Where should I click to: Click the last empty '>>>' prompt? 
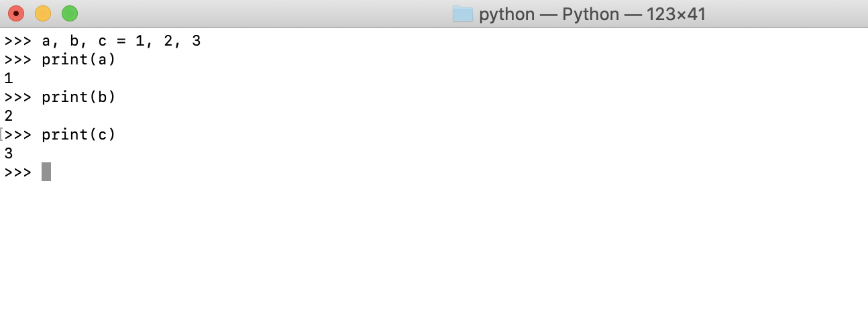coord(18,172)
